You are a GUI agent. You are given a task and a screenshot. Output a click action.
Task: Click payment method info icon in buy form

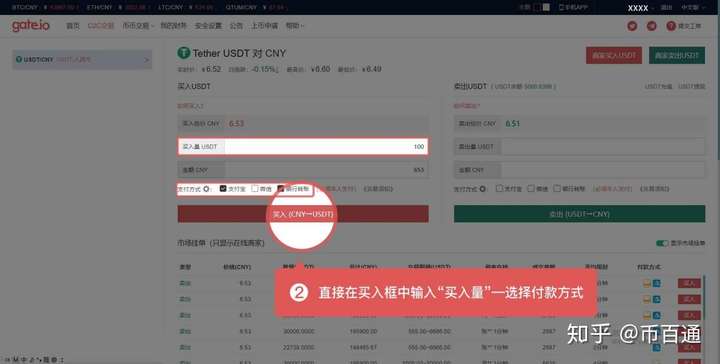click(x=206, y=189)
